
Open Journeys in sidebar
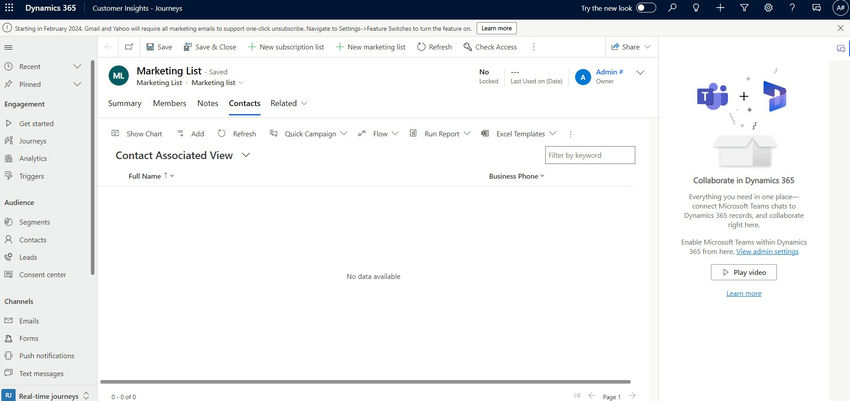(33, 141)
